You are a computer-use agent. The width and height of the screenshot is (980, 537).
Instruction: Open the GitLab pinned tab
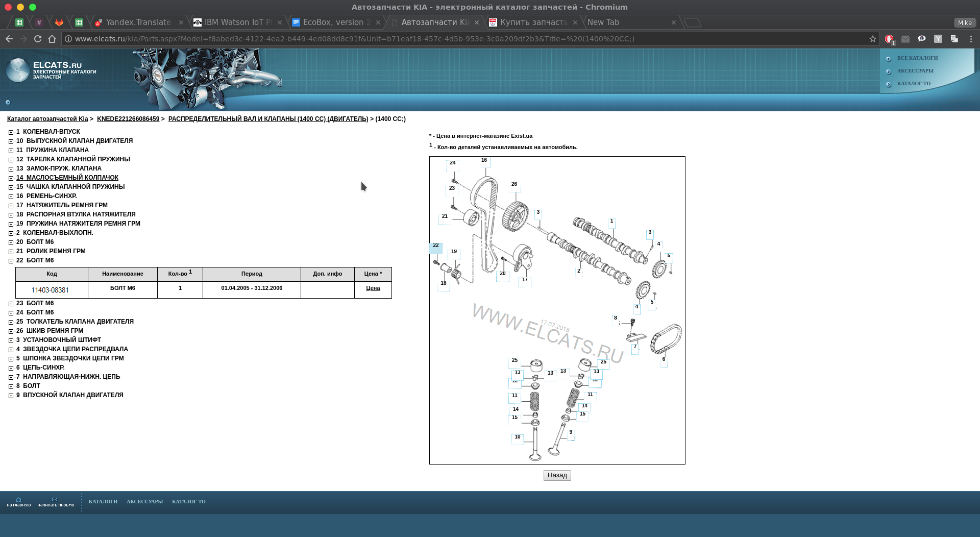point(59,22)
